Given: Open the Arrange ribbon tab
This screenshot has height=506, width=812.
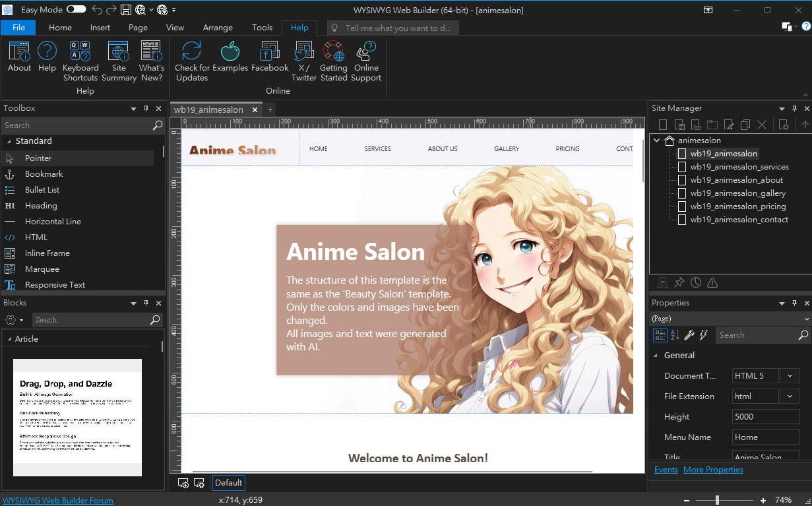Looking at the screenshot, I should [218, 28].
